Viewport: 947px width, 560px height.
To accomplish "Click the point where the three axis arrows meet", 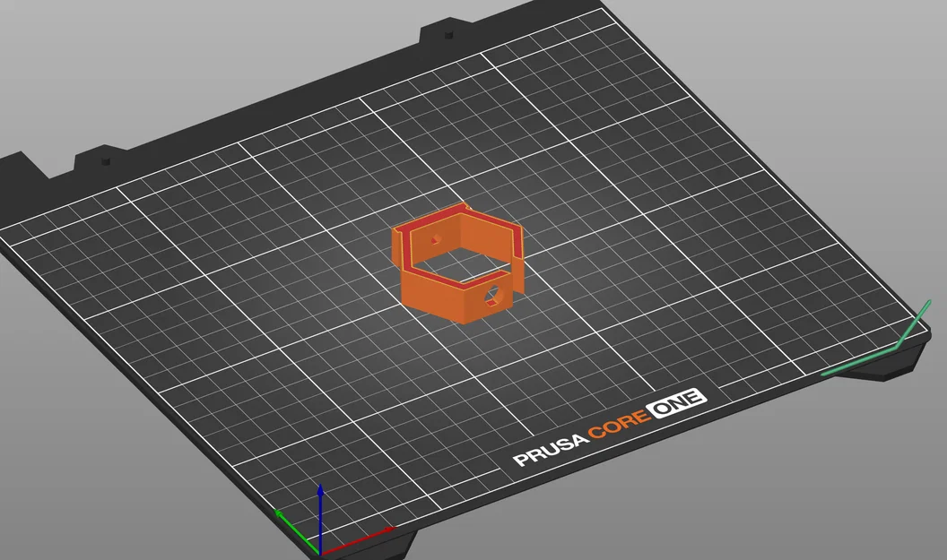I will click(x=320, y=553).
